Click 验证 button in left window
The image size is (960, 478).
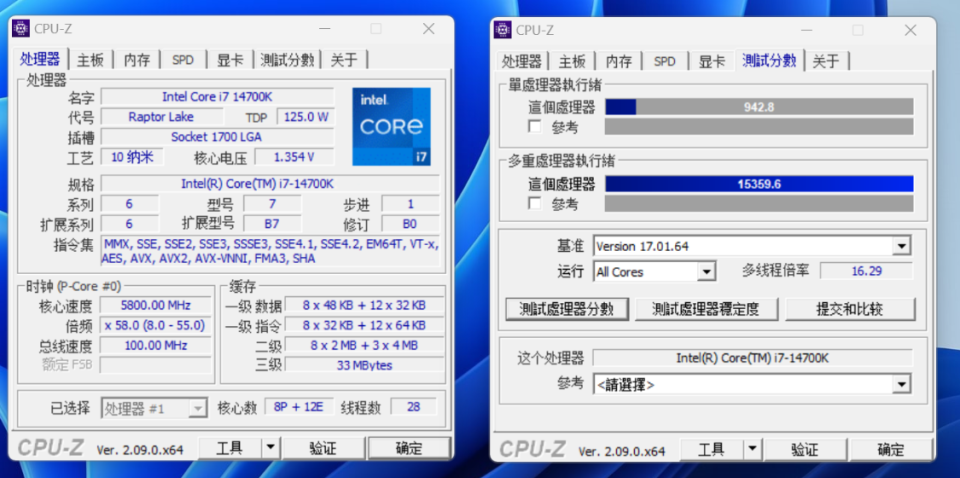[323, 449]
